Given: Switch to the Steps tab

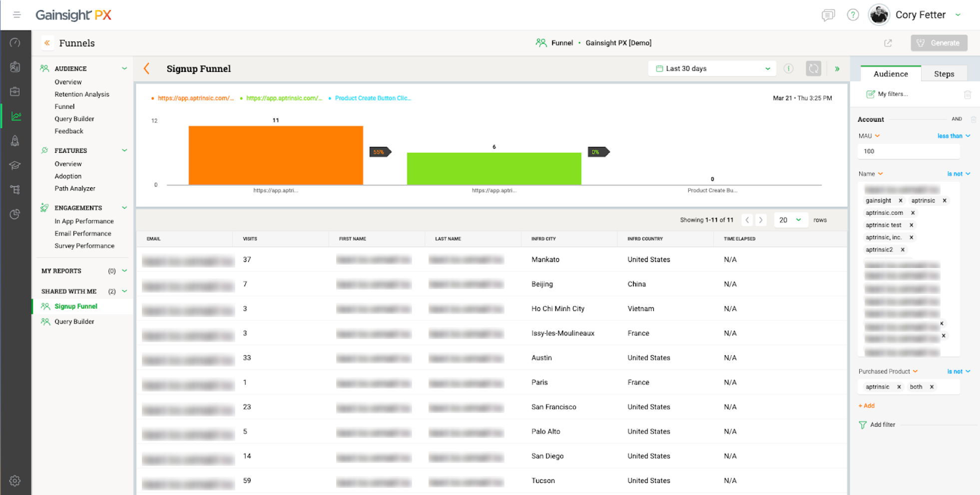Looking at the screenshot, I should 944,74.
